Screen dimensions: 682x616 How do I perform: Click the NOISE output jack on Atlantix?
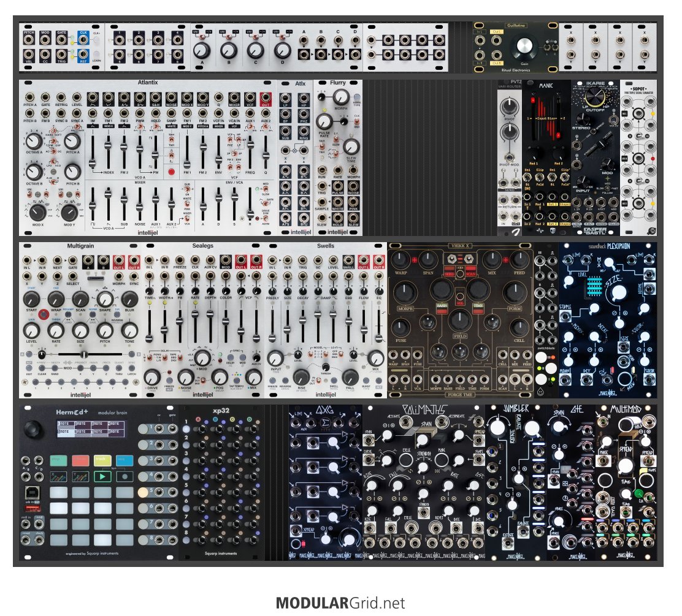click(x=171, y=98)
